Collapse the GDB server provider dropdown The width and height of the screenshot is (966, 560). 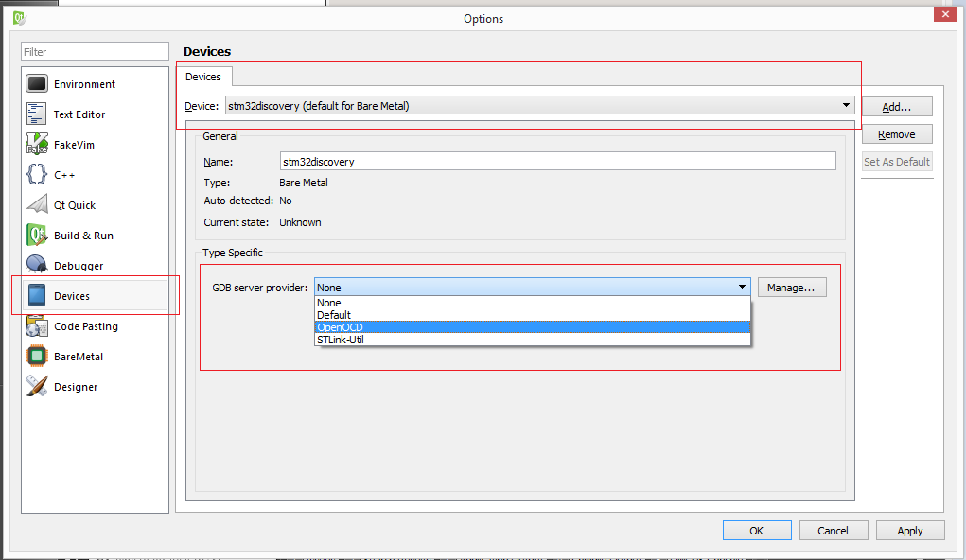[742, 287]
